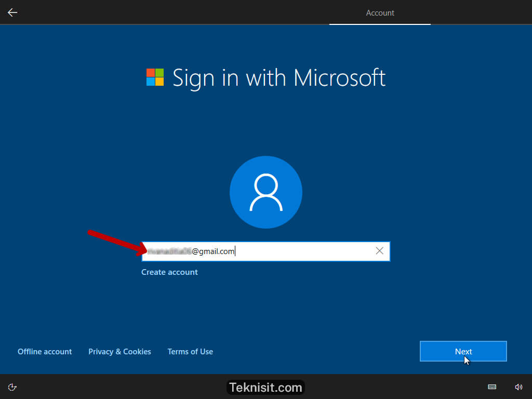Open Privacy & Cookies link
Screen dimensions: 532x399
coord(119,352)
